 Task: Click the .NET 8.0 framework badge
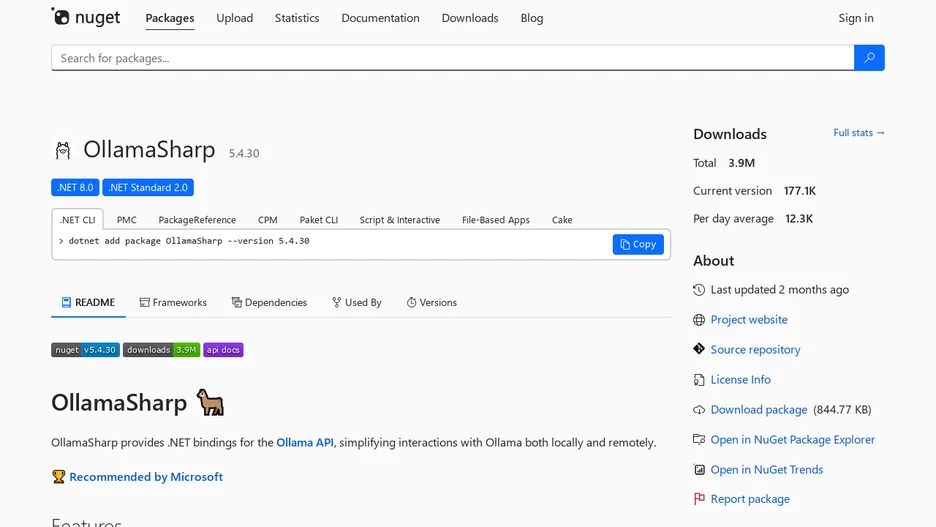click(75, 187)
